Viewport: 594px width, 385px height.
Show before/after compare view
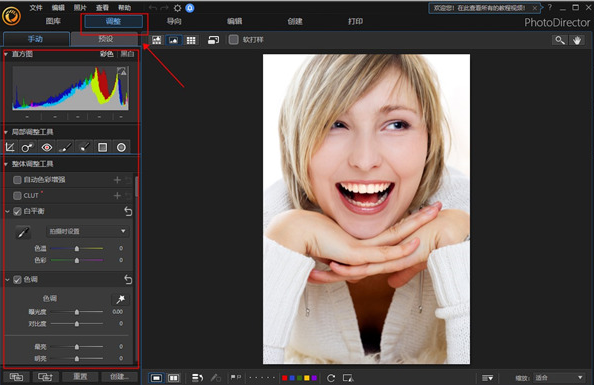point(174,378)
